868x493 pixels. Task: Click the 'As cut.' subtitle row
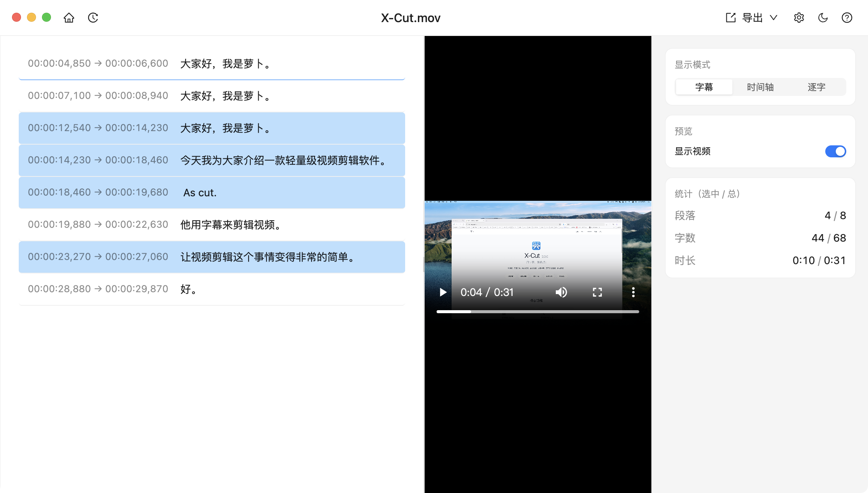[212, 193]
